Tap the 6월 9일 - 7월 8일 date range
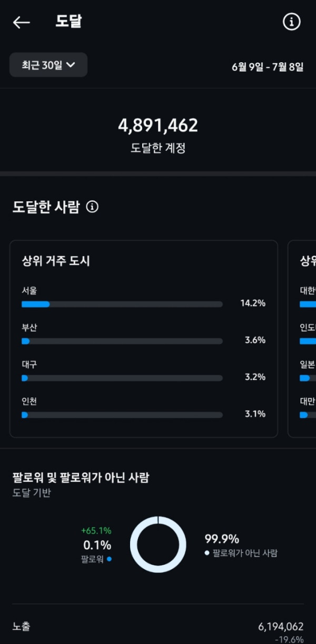316x644 pixels. [268, 67]
